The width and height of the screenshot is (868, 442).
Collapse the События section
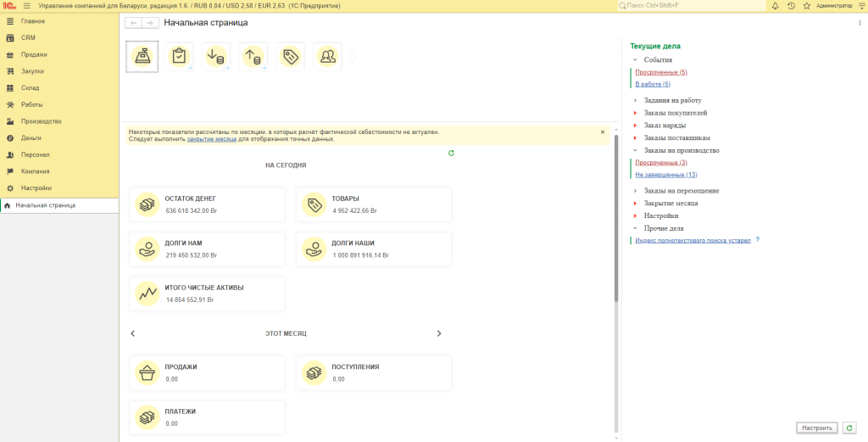pyautogui.click(x=635, y=60)
